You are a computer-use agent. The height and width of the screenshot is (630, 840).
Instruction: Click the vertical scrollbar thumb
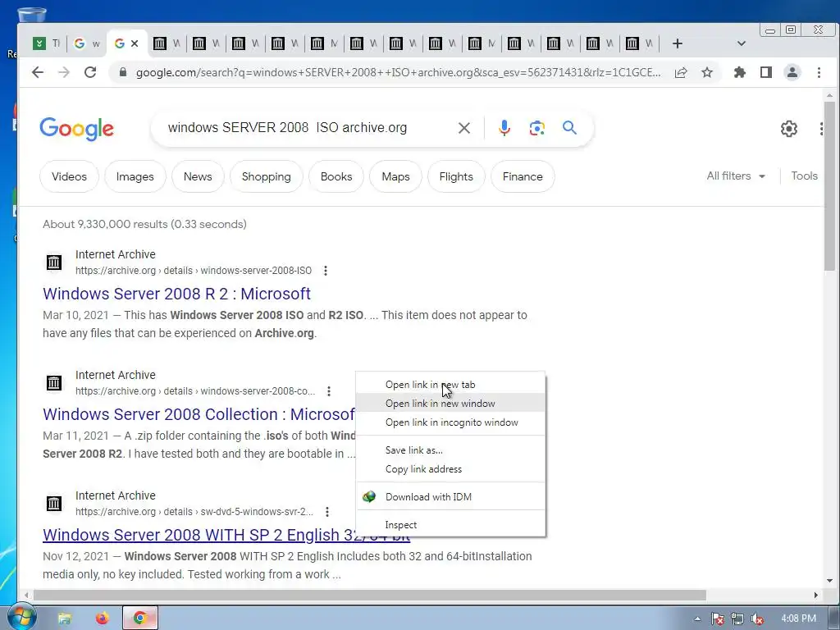pos(829,185)
